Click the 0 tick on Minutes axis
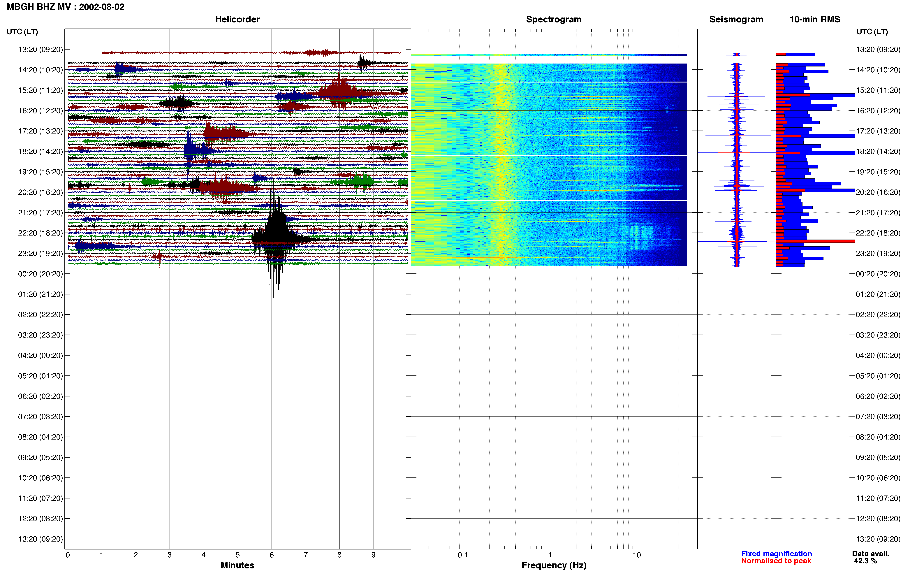The width and height of the screenshot is (924, 578). point(68,555)
